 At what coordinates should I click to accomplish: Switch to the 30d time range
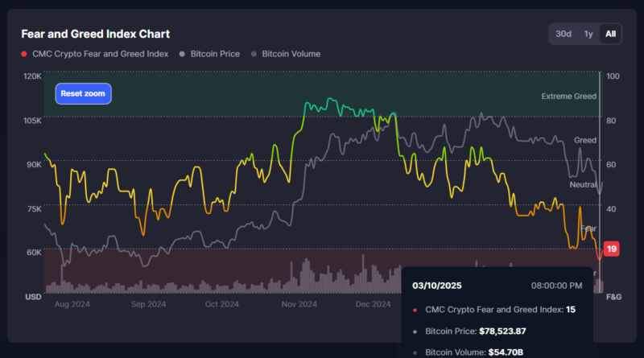563,34
